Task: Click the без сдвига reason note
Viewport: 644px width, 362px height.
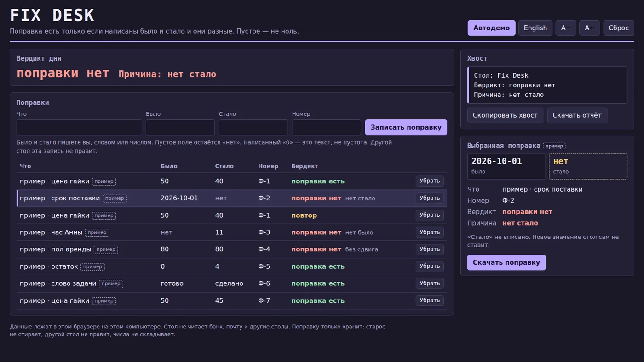Action: point(362,249)
